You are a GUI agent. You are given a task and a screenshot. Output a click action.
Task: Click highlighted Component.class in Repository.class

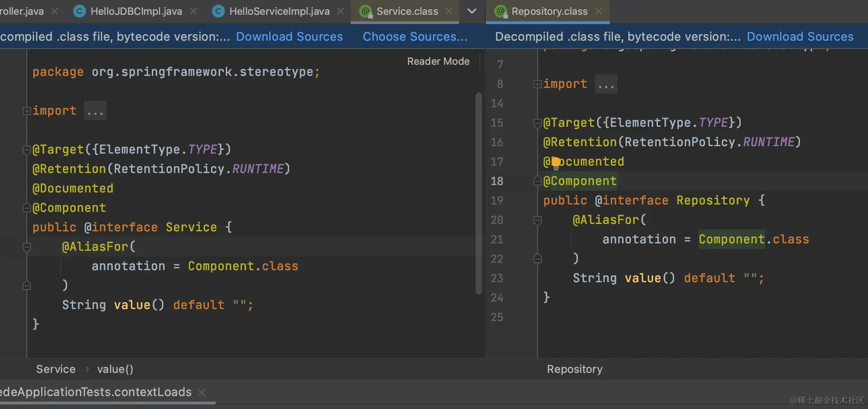click(x=754, y=239)
